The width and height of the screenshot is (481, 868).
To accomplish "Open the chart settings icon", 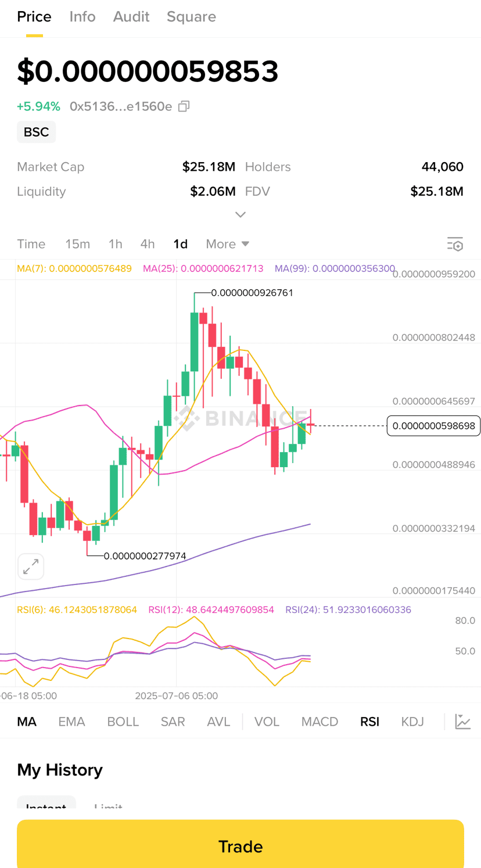I will tap(455, 244).
